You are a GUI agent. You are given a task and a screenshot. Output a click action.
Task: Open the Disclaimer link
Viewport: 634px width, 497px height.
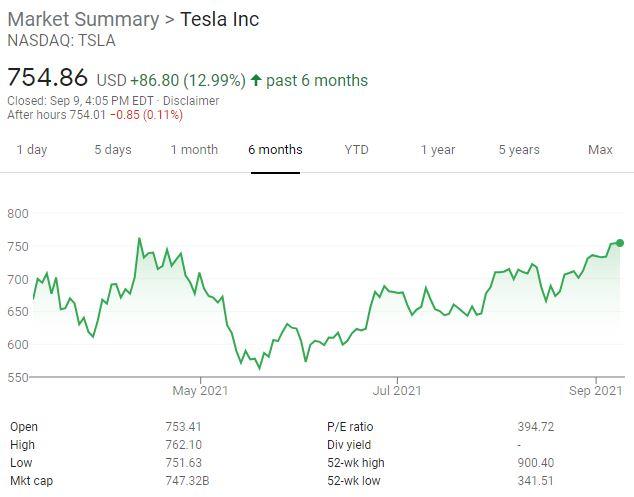191,100
